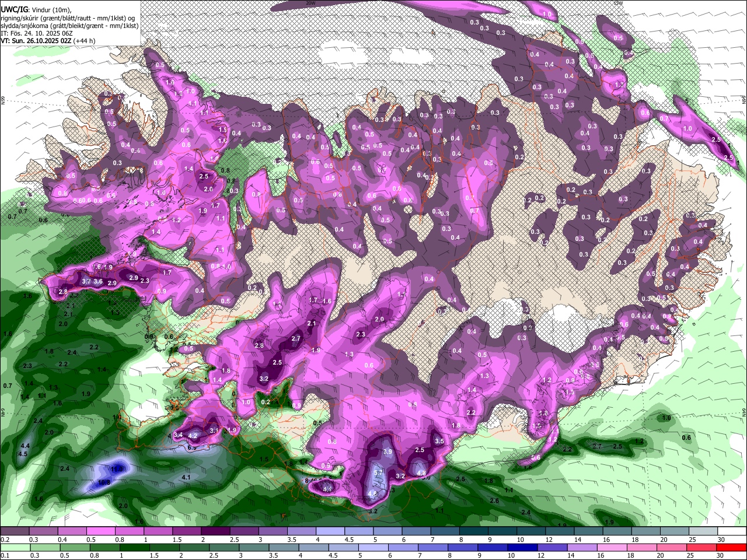Click the white upper legend swatch after 30
The image size is (747, 560).
click(732, 531)
